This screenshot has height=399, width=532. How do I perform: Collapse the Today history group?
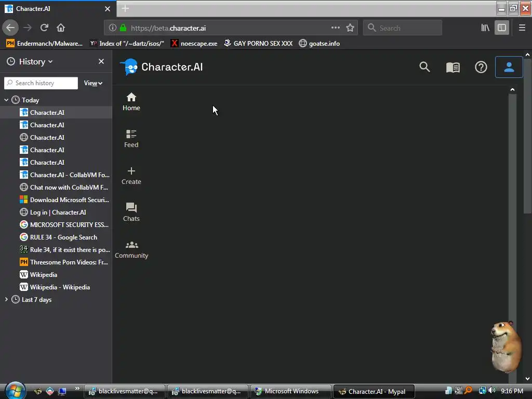(x=6, y=100)
